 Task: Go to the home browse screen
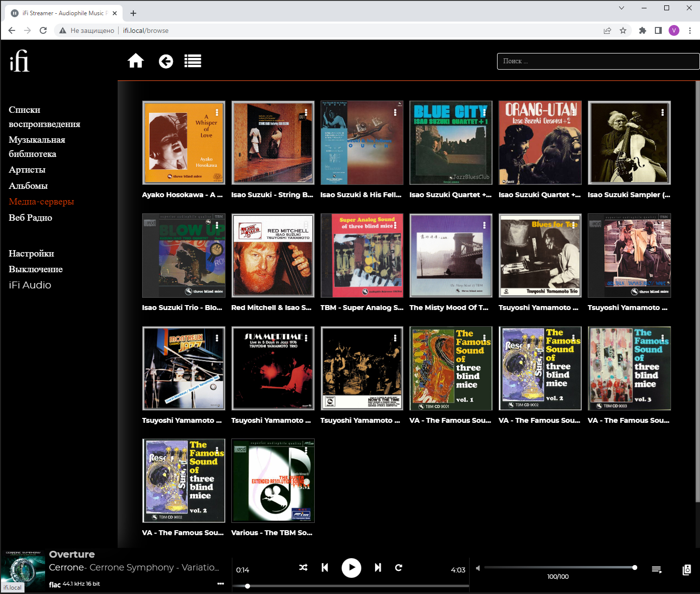coord(136,61)
